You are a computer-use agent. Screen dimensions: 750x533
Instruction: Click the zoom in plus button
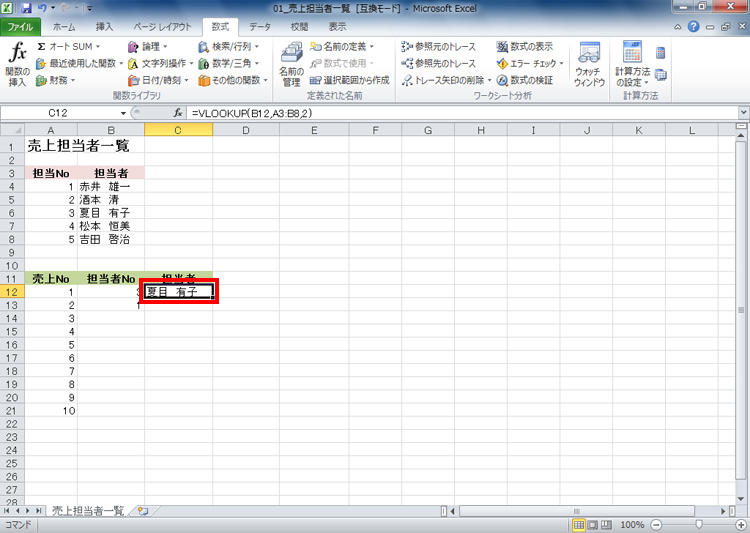[x=742, y=525]
